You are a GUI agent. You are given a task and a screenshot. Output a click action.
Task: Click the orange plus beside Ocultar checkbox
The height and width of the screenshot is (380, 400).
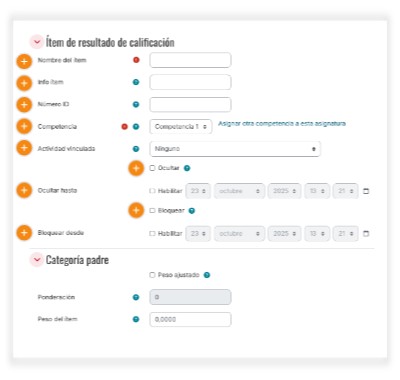(136, 169)
